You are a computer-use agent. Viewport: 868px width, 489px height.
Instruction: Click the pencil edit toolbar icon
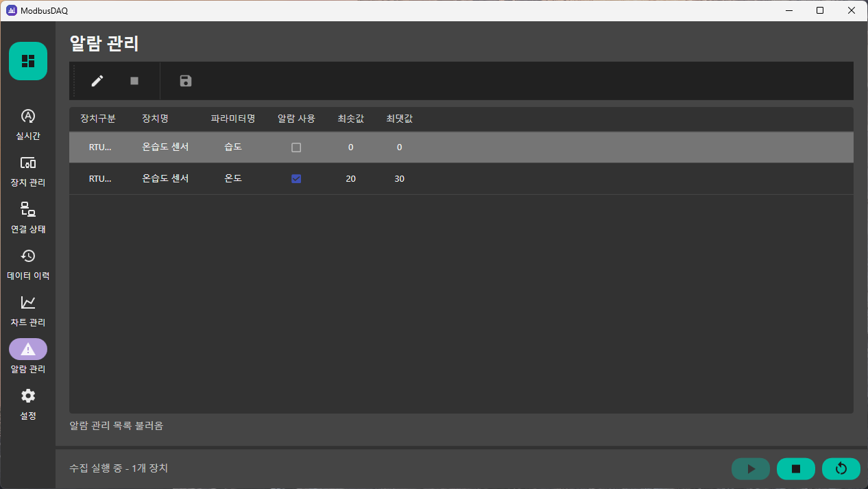pos(97,81)
